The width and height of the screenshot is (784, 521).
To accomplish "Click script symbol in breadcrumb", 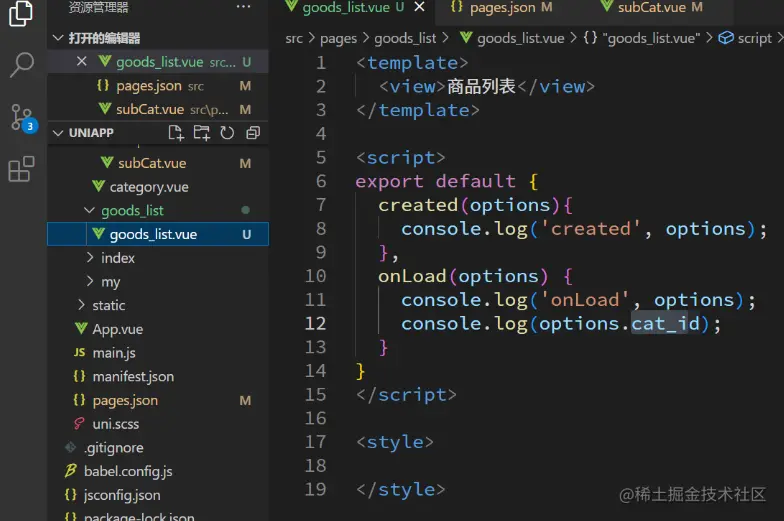I will [x=745, y=38].
